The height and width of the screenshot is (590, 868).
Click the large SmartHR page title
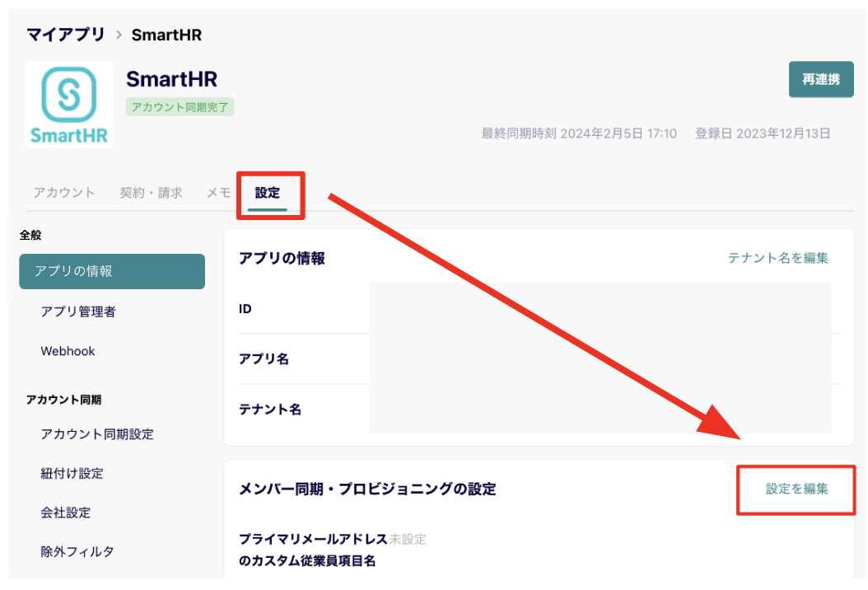tap(171, 79)
